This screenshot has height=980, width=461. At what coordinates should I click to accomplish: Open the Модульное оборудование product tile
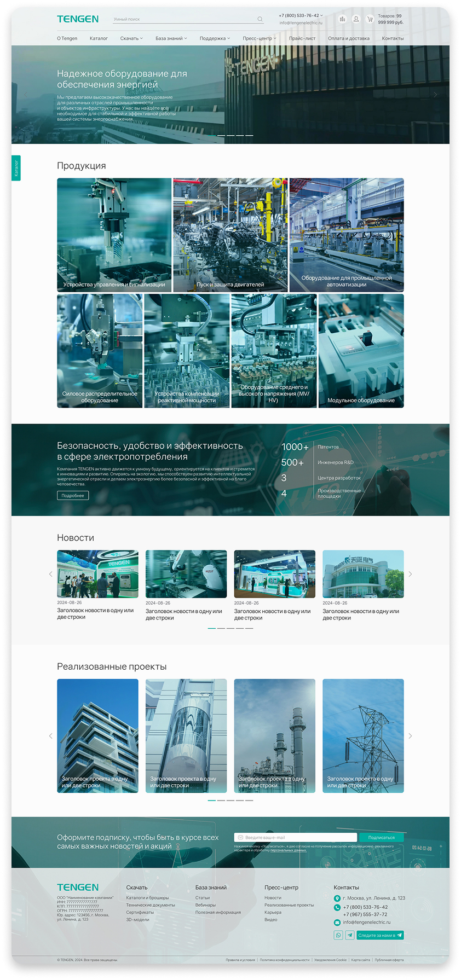click(x=361, y=351)
